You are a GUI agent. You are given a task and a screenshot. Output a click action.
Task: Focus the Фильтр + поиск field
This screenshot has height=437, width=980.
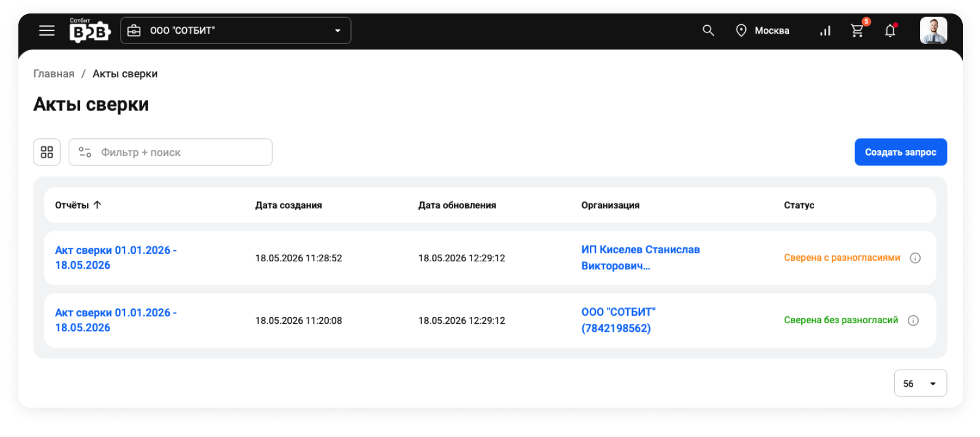(x=170, y=152)
